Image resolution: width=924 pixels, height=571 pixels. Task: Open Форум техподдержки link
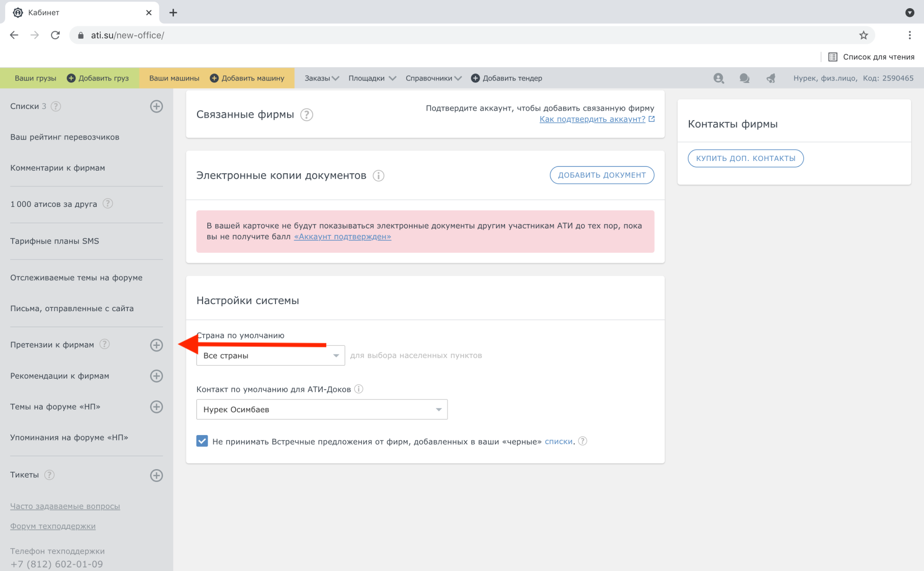pyautogui.click(x=53, y=526)
